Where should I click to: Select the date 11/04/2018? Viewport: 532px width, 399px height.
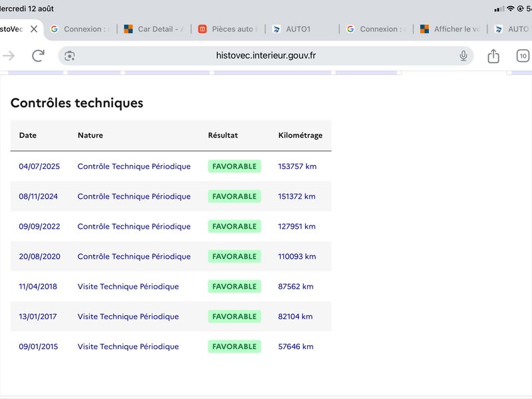(x=38, y=287)
